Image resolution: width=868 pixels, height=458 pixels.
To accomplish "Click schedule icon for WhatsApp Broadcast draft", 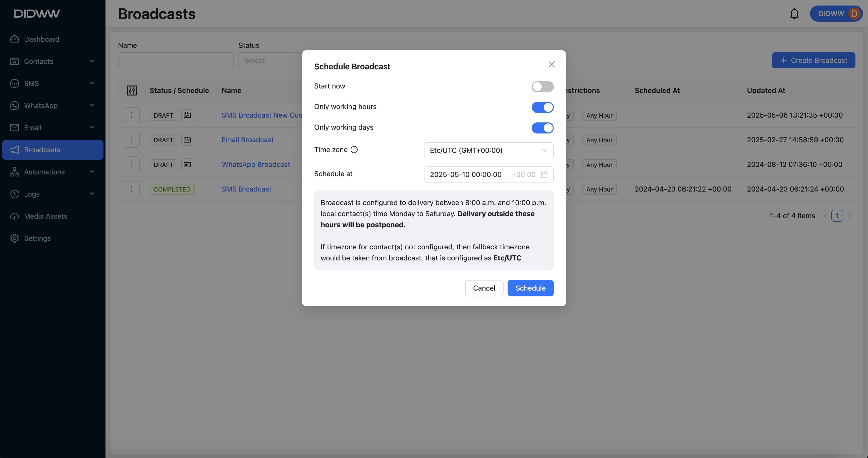I will coord(187,165).
